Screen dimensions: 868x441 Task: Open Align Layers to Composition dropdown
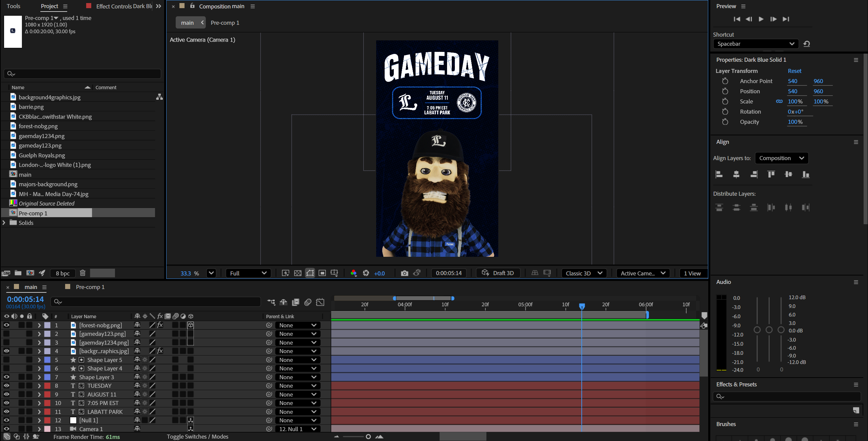(782, 158)
